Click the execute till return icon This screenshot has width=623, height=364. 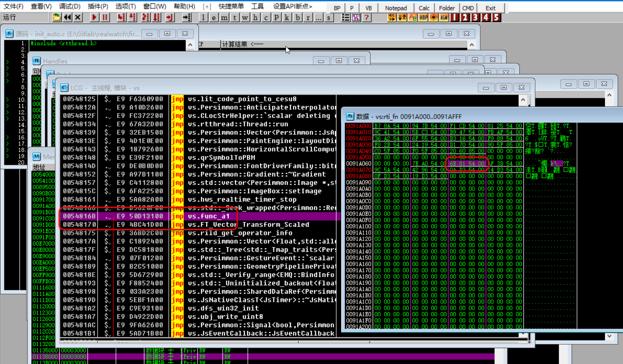[170, 17]
